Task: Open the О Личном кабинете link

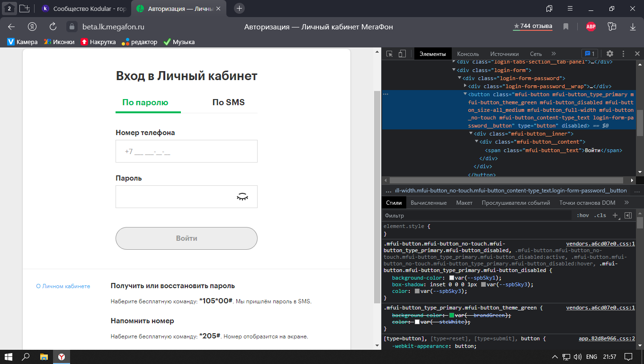Action: (63, 286)
